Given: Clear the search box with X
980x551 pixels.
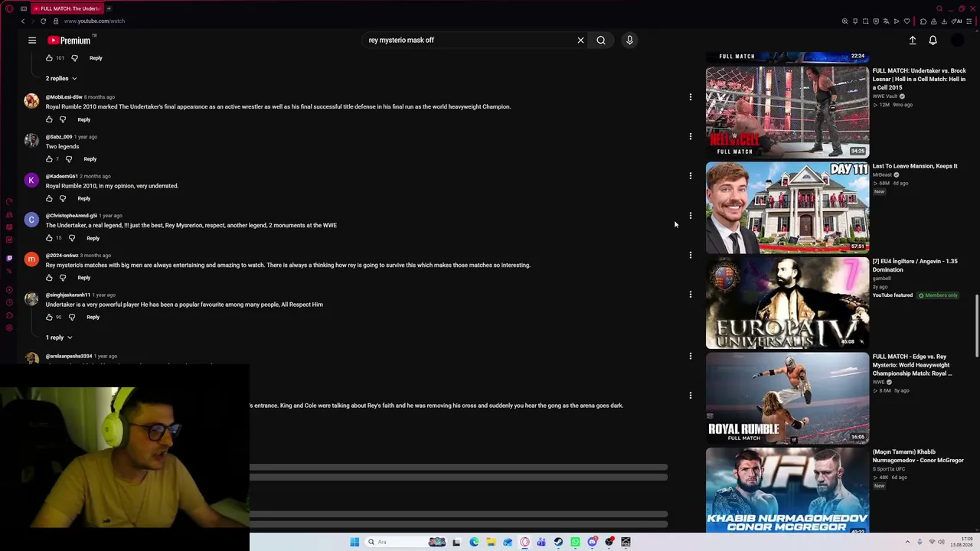Looking at the screenshot, I should pos(580,40).
